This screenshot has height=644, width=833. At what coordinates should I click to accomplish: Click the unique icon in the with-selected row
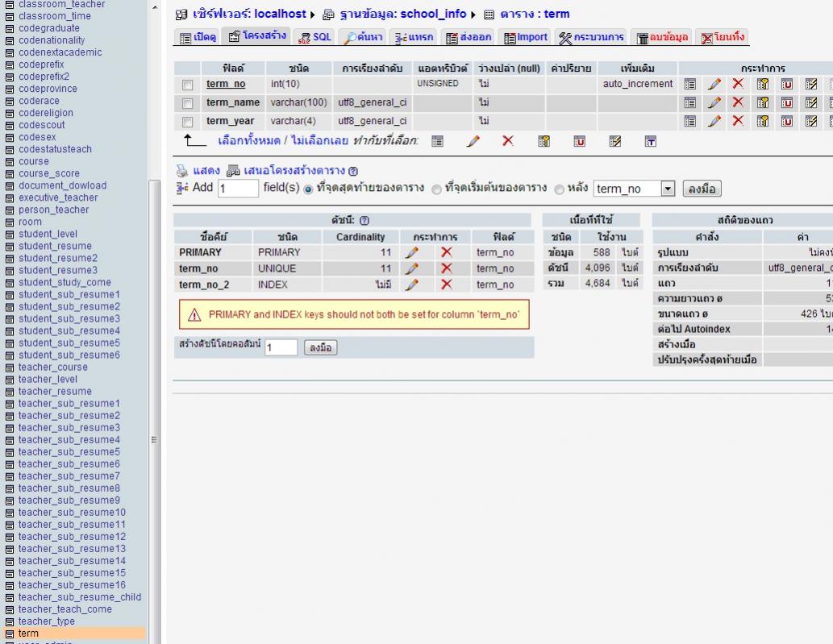pos(580,141)
